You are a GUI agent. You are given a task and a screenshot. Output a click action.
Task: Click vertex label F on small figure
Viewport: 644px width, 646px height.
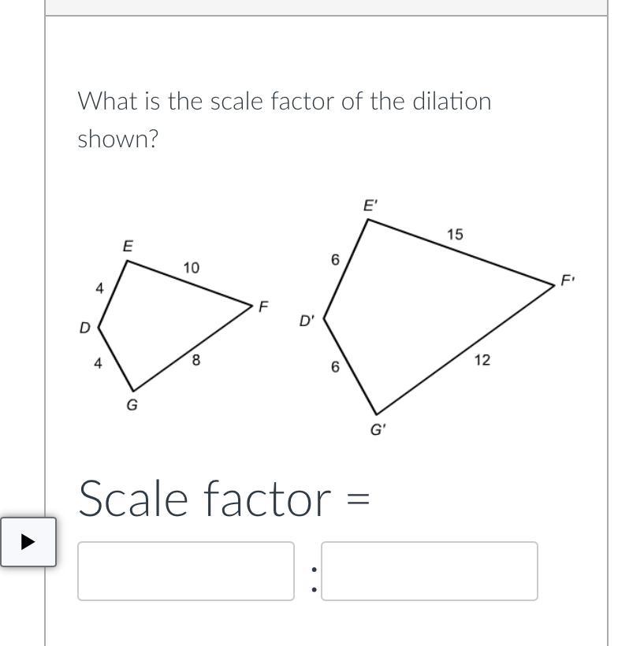tap(263, 306)
